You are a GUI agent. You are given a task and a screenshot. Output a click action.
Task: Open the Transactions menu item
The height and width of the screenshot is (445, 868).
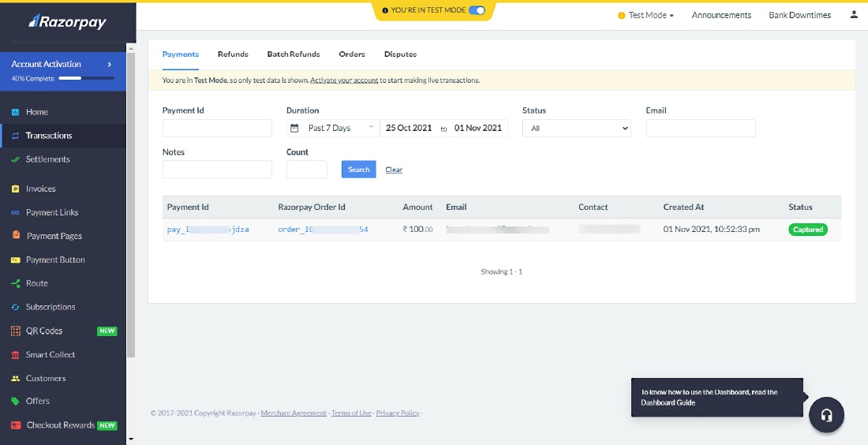pyautogui.click(x=63, y=136)
